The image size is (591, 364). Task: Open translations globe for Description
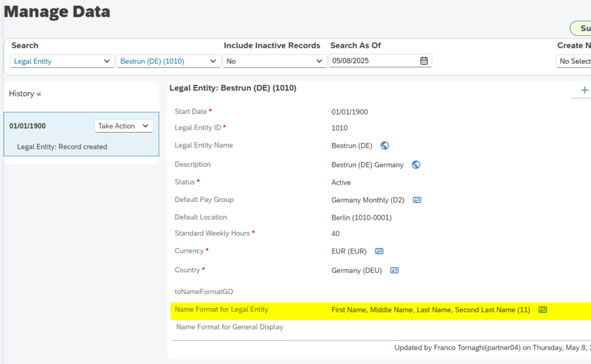coord(416,164)
